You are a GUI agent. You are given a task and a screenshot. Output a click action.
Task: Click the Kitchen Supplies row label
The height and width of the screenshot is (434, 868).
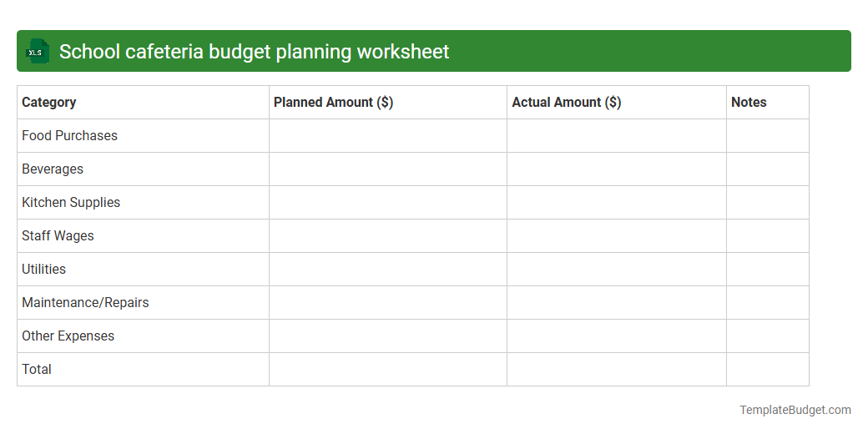[x=71, y=203]
